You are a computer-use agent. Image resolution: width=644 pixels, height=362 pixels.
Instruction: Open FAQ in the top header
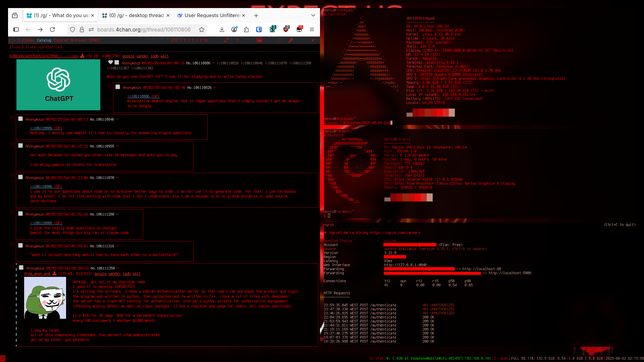click(x=94, y=40)
